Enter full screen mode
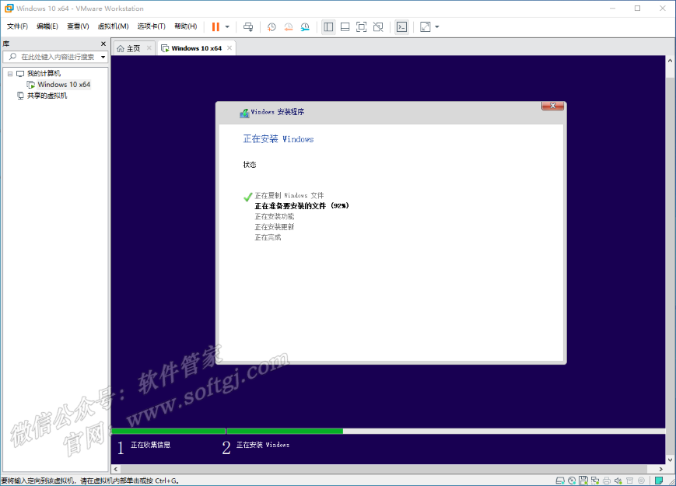Image resolution: width=676 pixels, height=486 pixels. tap(361, 27)
